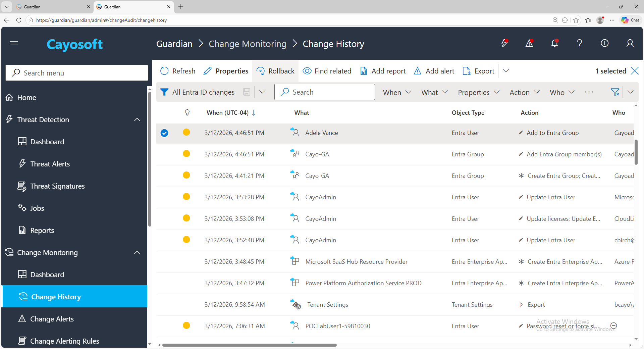
Task: Uncheck the selected Adele Vance row
Action: click(164, 133)
